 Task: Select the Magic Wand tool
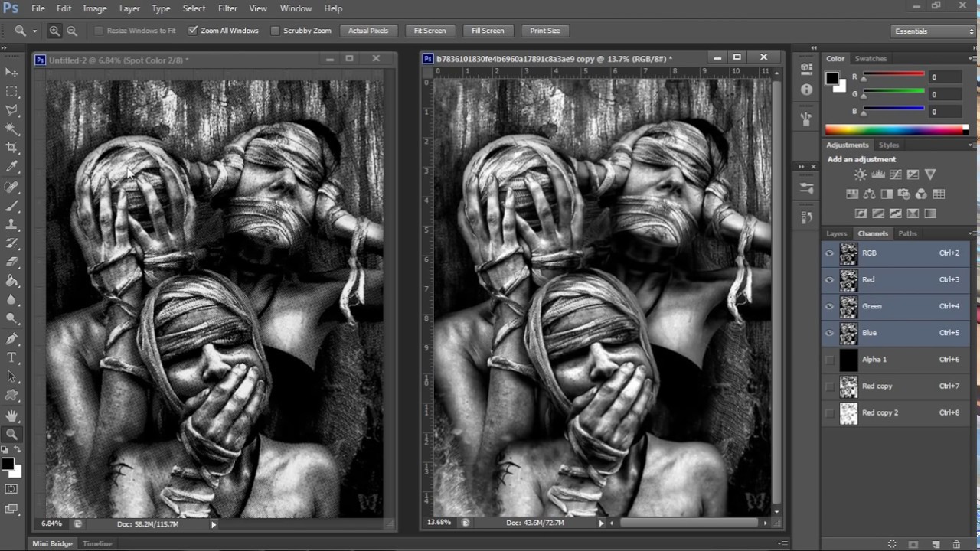11,129
